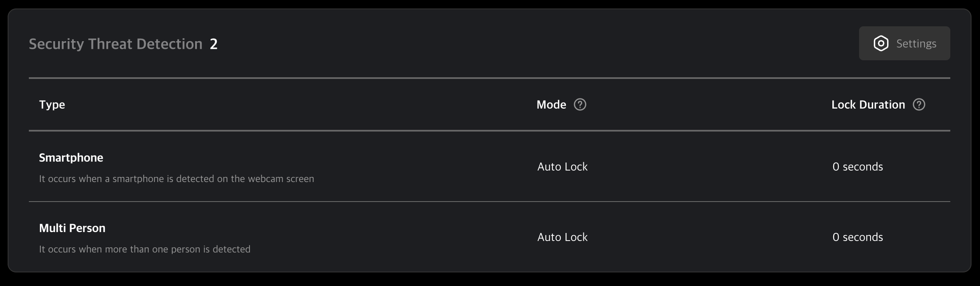
Task: Open the Settings button
Action: point(904,44)
